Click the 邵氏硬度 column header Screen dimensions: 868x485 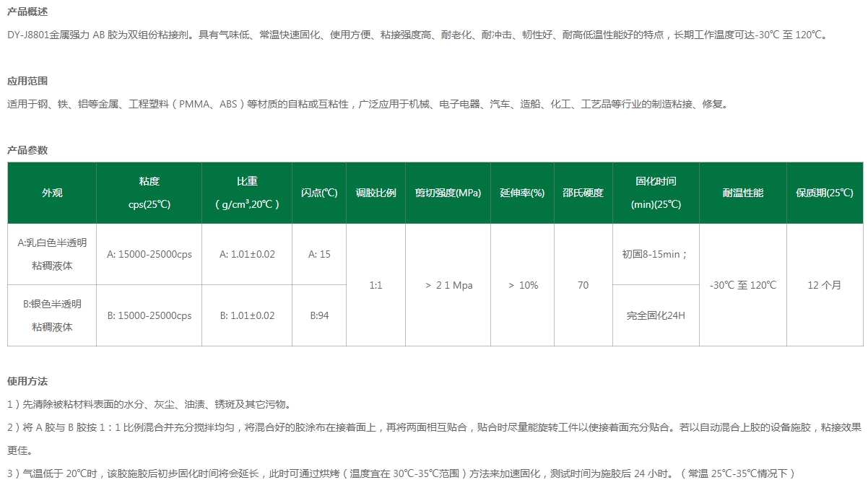[x=583, y=193]
